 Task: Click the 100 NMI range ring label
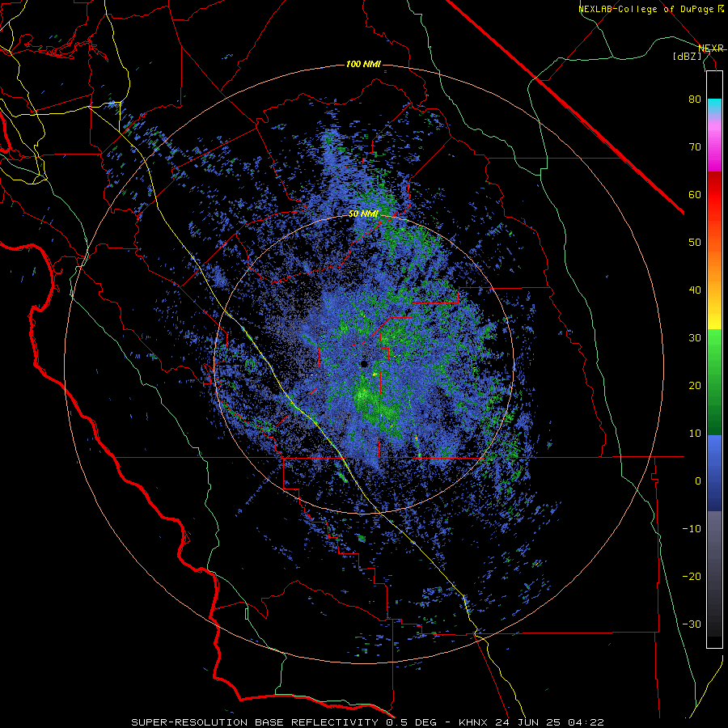tap(363, 64)
